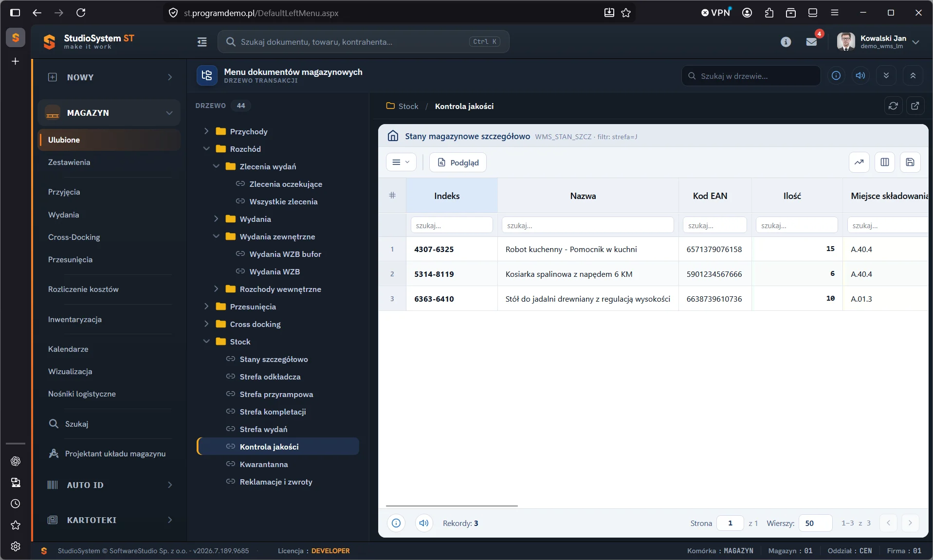
Task: Expand the KARTOTEKI section
Action: [x=109, y=520]
